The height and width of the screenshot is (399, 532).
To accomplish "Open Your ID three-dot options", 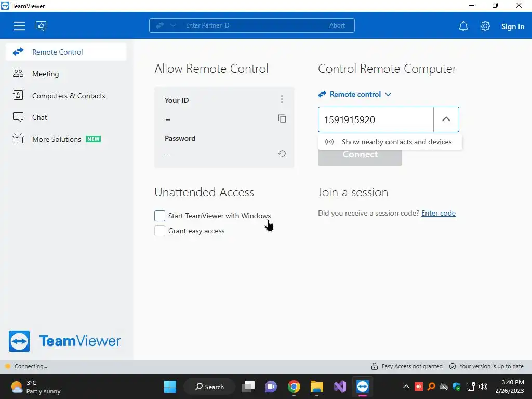I will pos(282,99).
